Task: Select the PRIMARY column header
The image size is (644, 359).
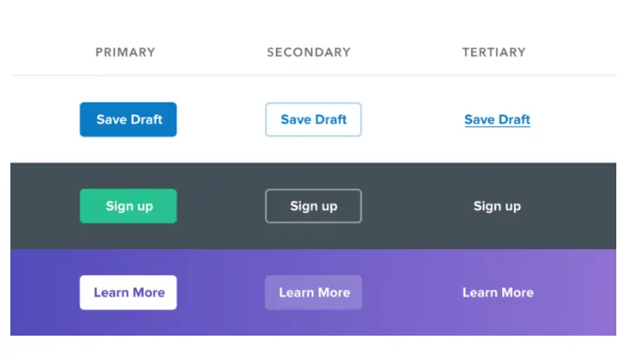Action: point(126,52)
